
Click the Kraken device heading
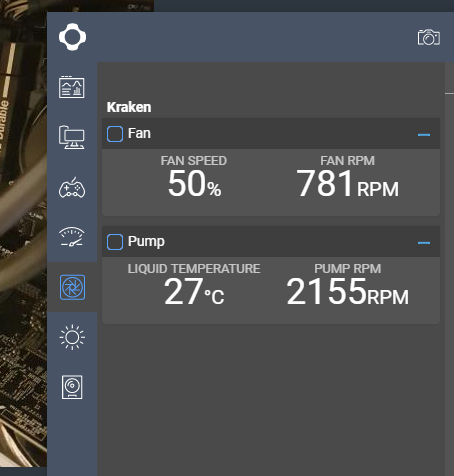point(129,107)
